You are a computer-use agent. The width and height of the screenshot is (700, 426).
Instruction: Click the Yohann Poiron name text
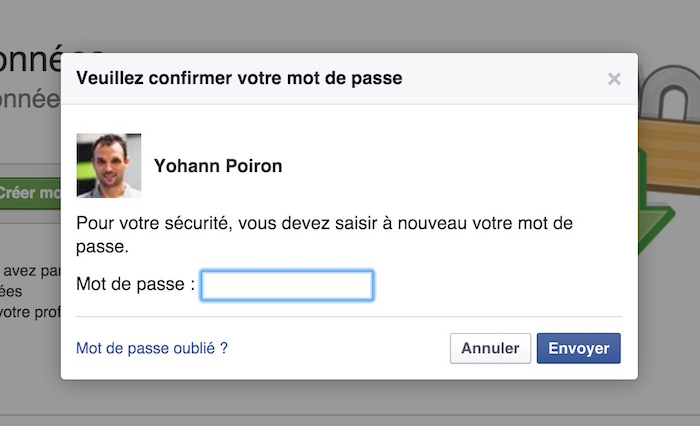218,166
